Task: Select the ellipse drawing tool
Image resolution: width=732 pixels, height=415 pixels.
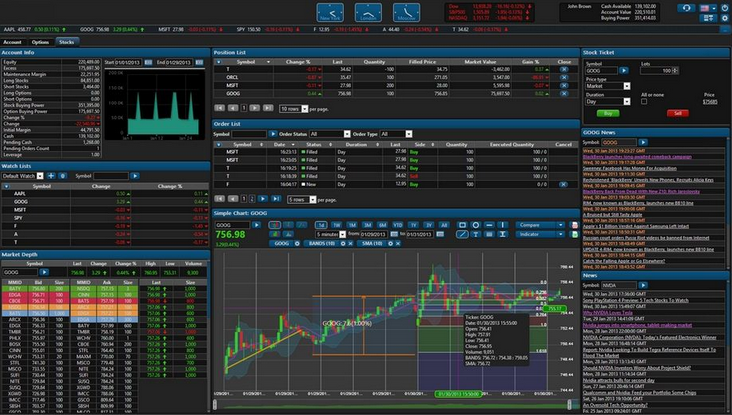Action: 476,225
